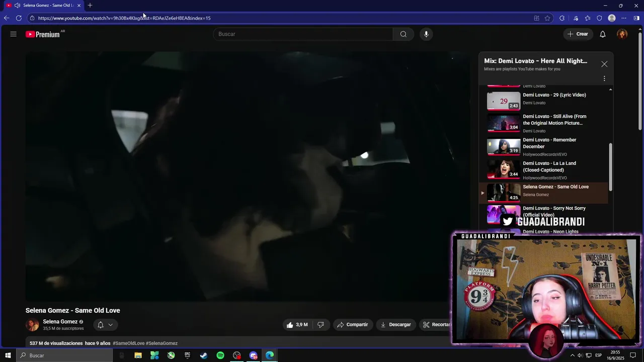The height and width of the screenshot is (362, 644).
Task: Open Selena Gomez channel name link
Action: [x=60, y=322]
